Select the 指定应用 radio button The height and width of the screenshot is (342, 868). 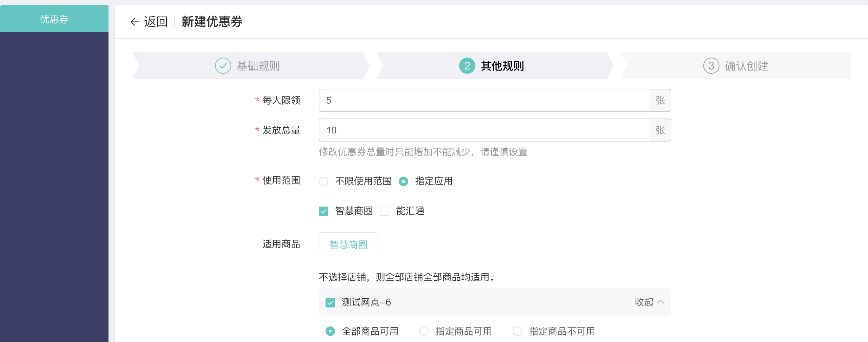[x=403, y=181]
